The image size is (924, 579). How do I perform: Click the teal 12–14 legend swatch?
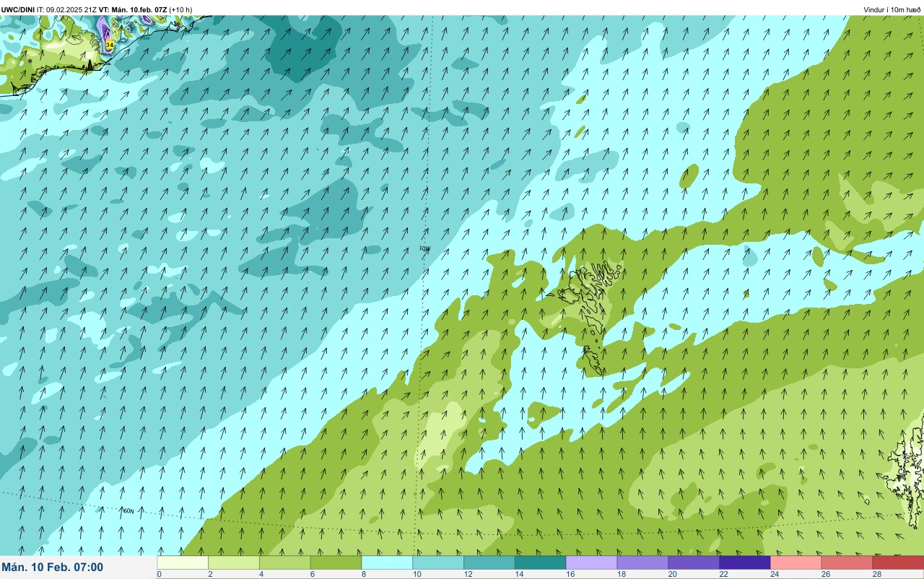(489, 562)
